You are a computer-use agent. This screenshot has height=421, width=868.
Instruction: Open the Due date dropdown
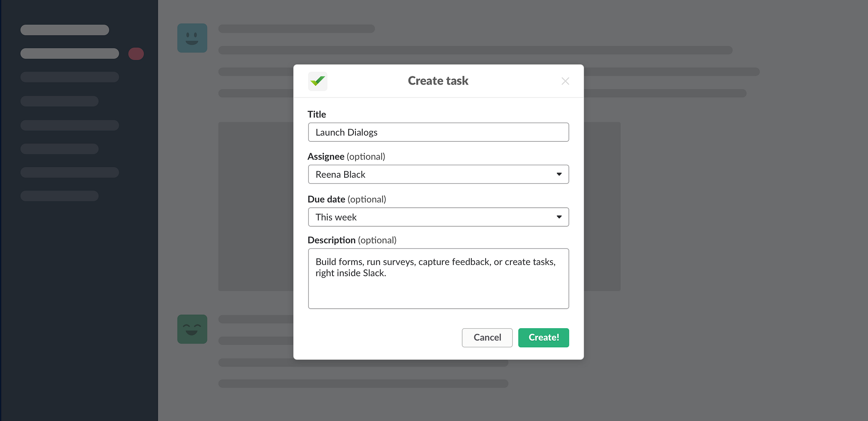pyautogui.click(x=438, y=217)
